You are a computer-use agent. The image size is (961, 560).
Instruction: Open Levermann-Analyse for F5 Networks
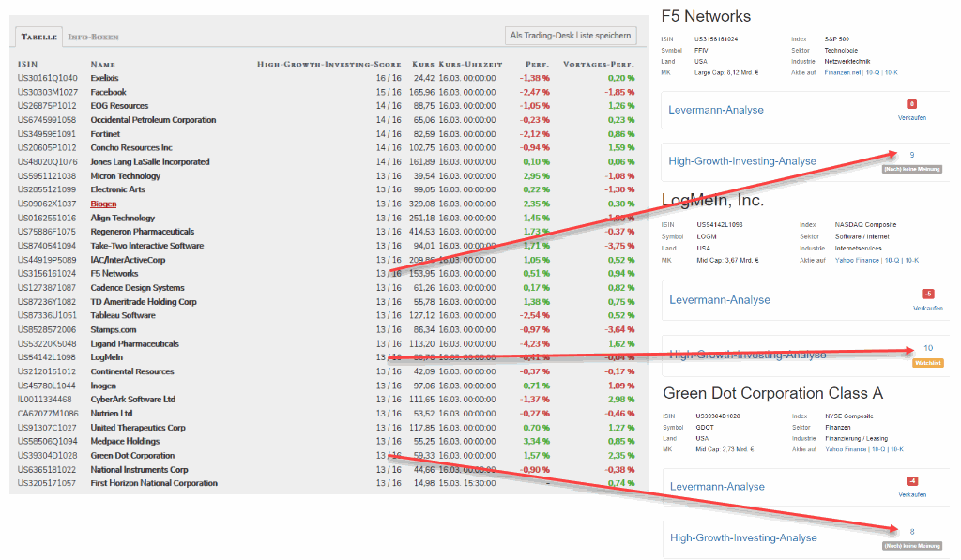(x=716, y=110)
